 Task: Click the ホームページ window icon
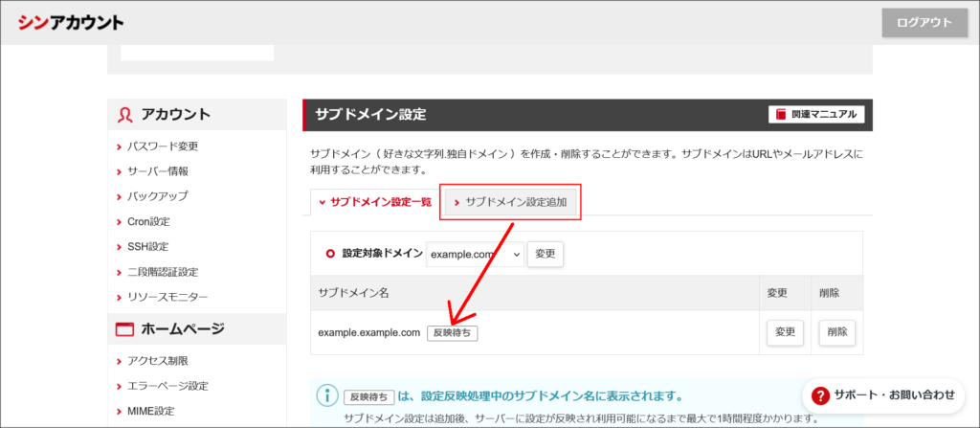124,329
